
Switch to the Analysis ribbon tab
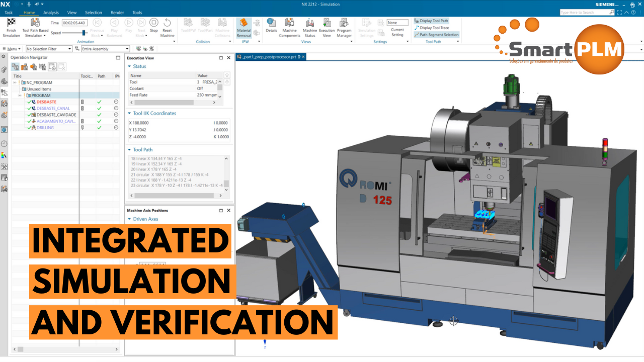click(x=51, y=13)
